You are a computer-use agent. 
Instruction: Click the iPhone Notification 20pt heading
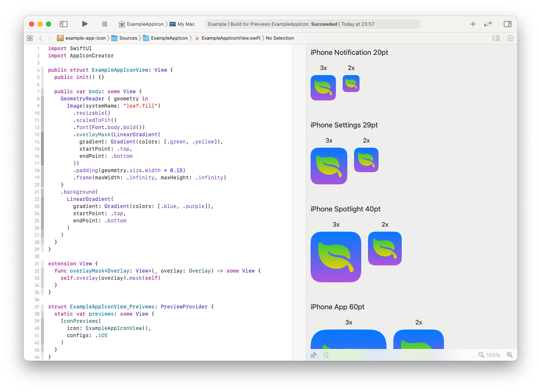[349, 53]
